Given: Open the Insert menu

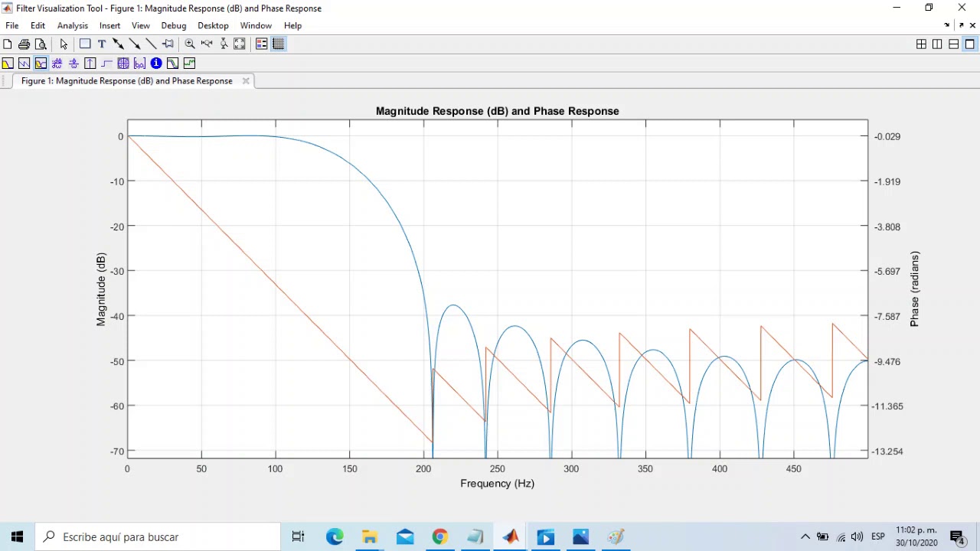Looking at the screenshot, I should pos(109,25).
